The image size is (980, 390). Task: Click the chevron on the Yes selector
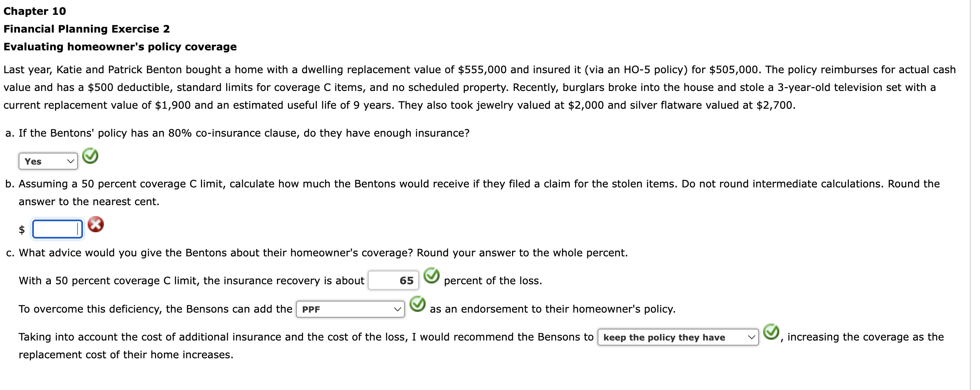pos(70,161)
